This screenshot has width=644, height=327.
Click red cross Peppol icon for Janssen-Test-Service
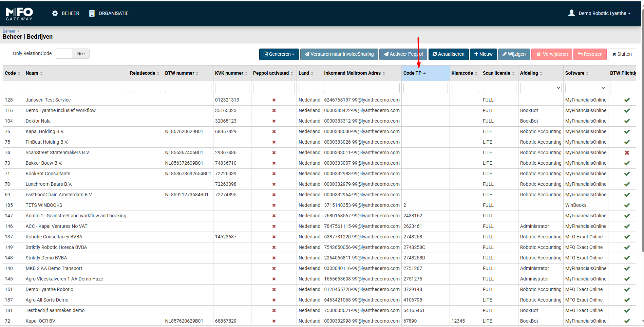[274, 100]
